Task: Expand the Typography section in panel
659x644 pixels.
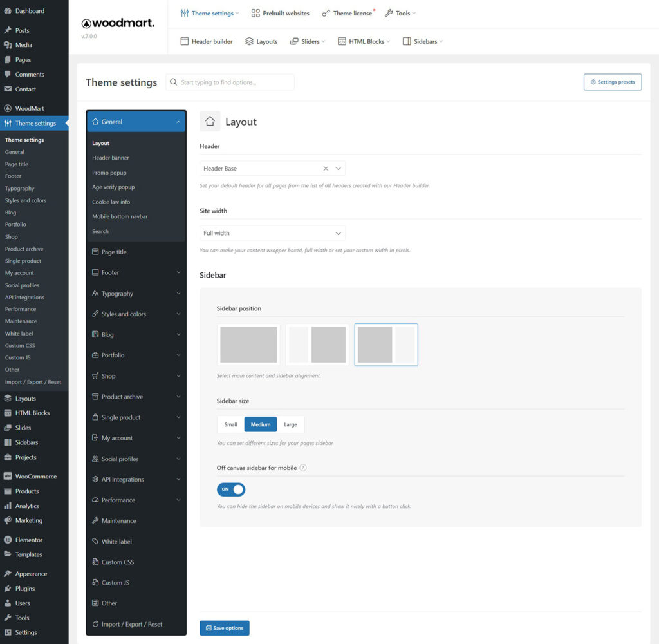Action: 136,293
